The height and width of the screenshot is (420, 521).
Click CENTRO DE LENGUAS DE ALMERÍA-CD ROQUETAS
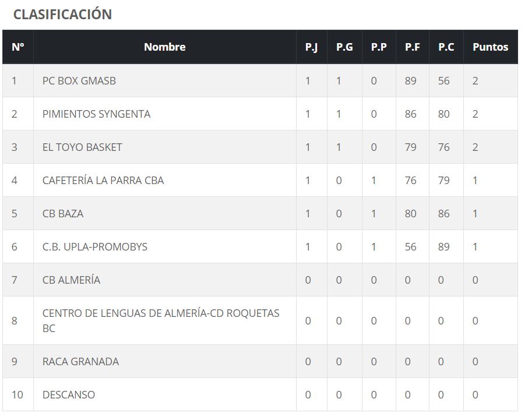click(x=161, y=314)
